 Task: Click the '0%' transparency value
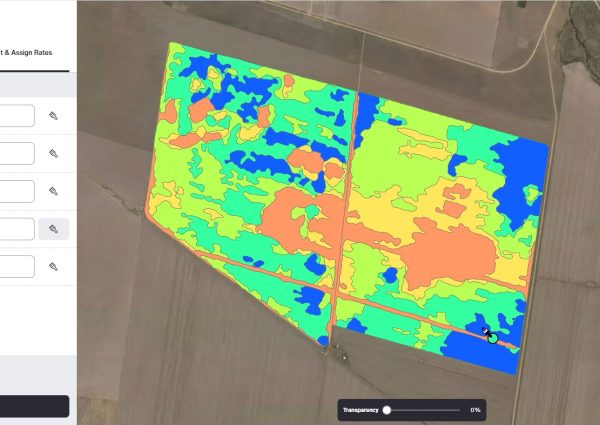click(475, 410)
